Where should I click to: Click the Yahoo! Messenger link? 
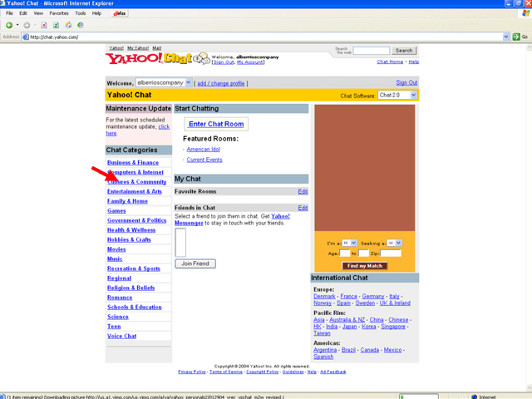tap(232, 219)
